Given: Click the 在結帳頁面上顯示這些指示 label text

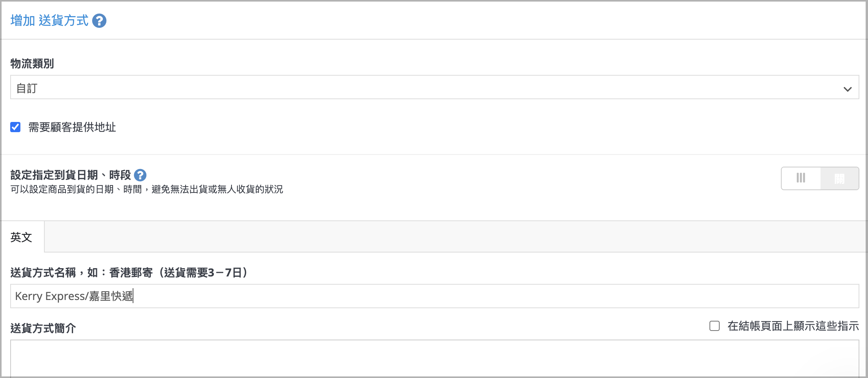Looking at the screenshot, I should [793, 326].
